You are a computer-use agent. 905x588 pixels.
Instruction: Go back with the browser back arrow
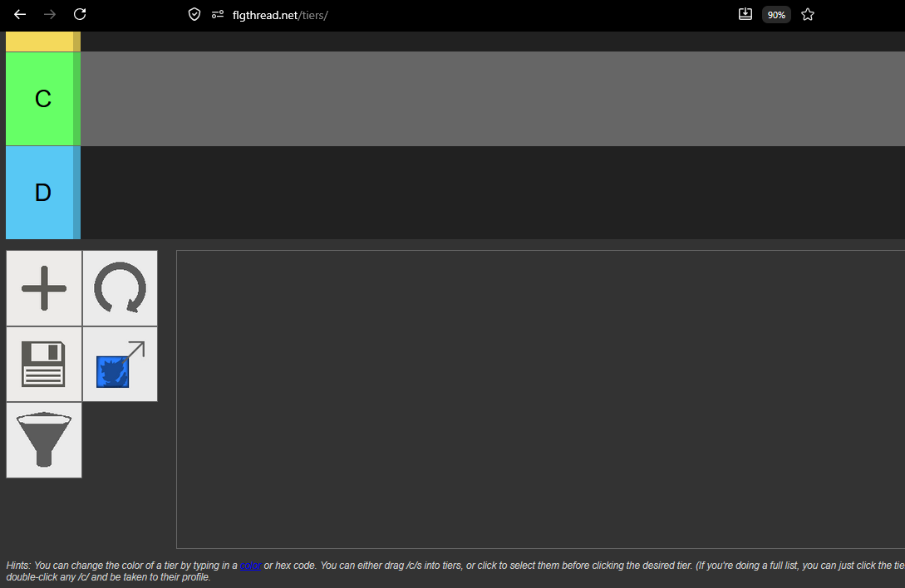(20, 14)
